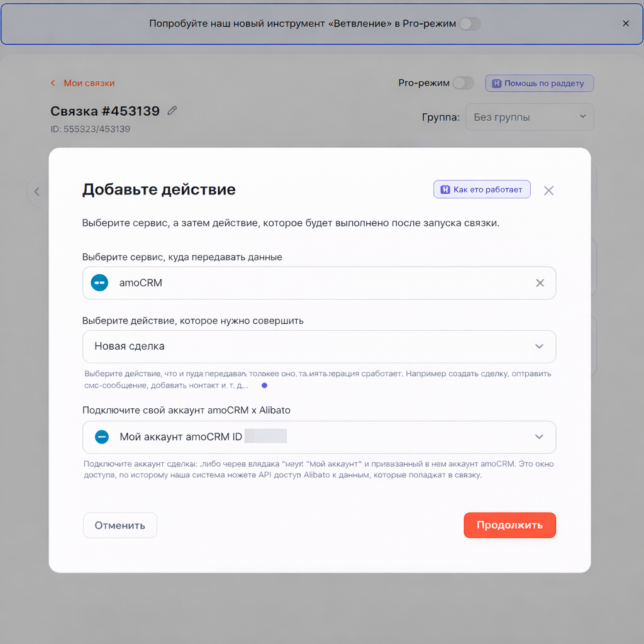Click the amoCRM account logo icon
644x644 pixels.
[x=102, y=437]
